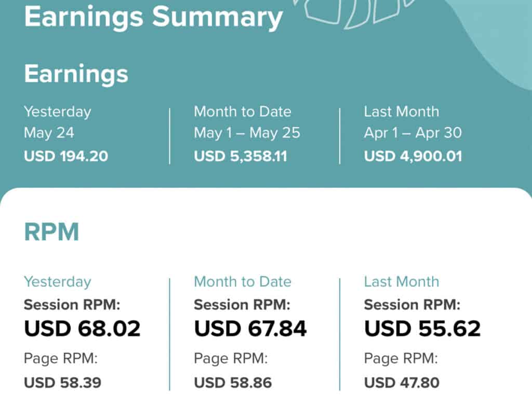The width and height of the screenshot is (532, 405).
Task: Click the Earnings Summary heading
Action: [x=153, y=18]
